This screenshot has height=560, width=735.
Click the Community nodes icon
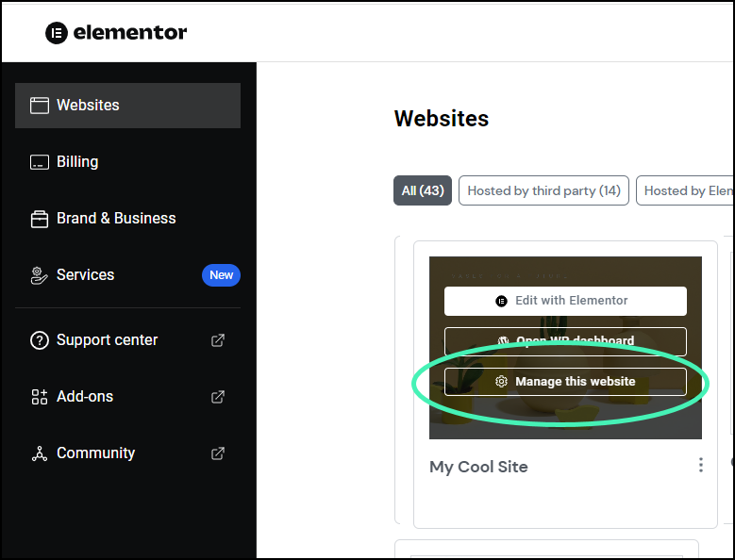[39, 453]
